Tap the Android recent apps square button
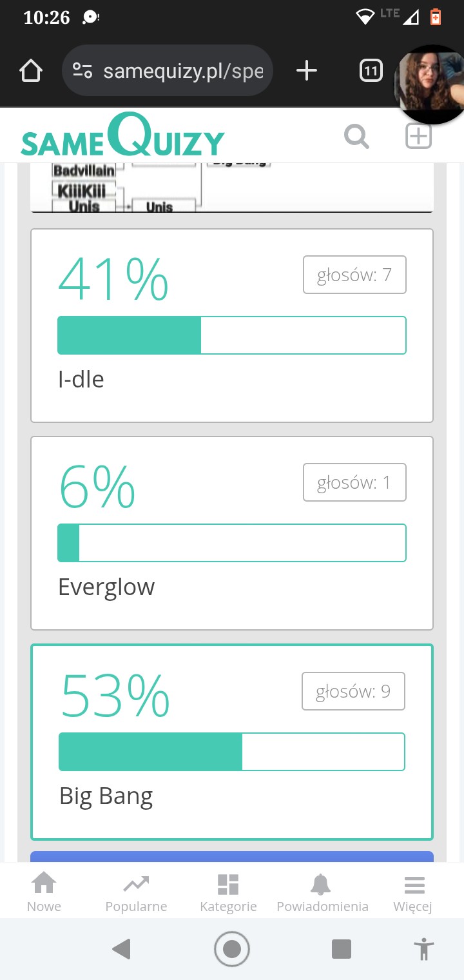This screenshot has width=464, height=980. [341, 949]
